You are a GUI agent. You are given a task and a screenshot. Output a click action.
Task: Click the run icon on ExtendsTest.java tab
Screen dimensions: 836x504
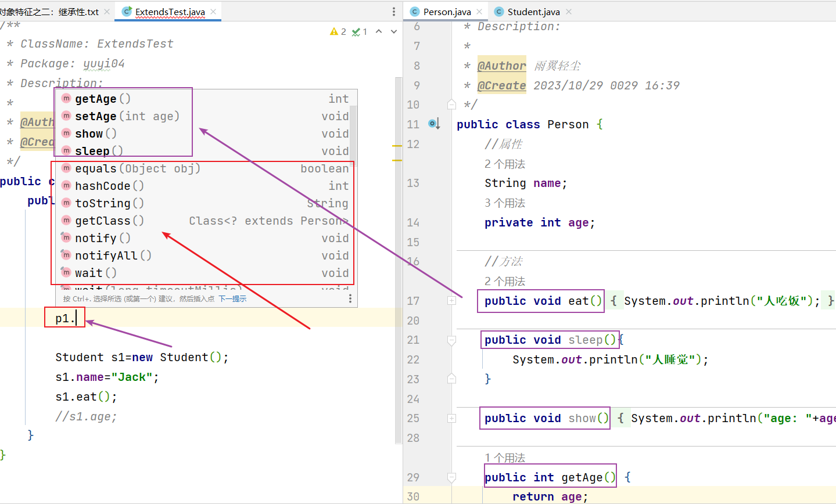pyautogui.click(x=127, y=12)
